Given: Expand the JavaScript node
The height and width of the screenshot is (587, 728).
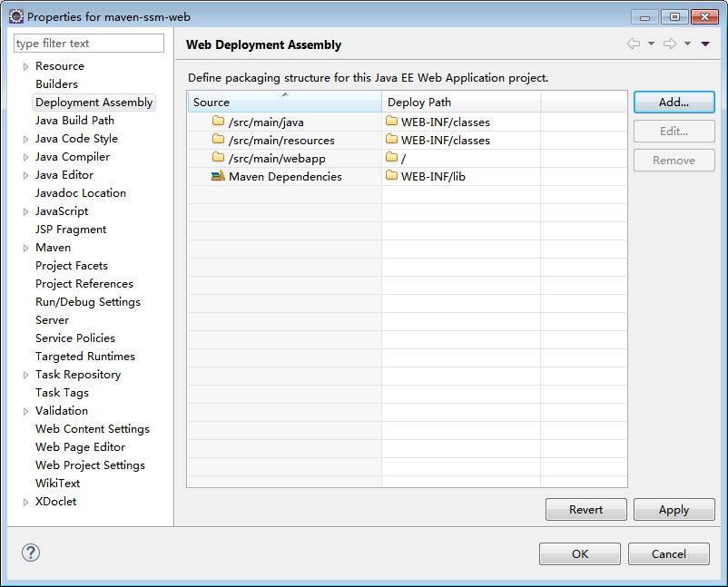Looking at the screenshot, I should coord(26,211).
